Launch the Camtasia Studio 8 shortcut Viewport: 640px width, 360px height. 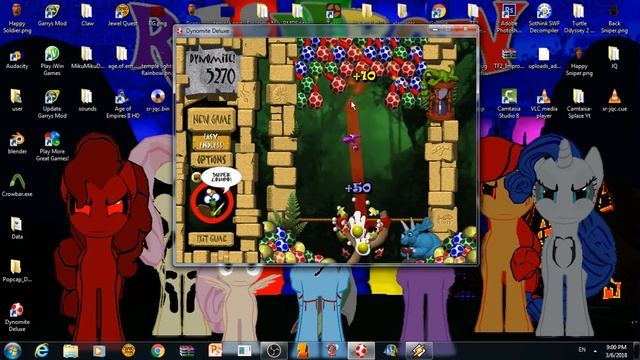[509, 104]
